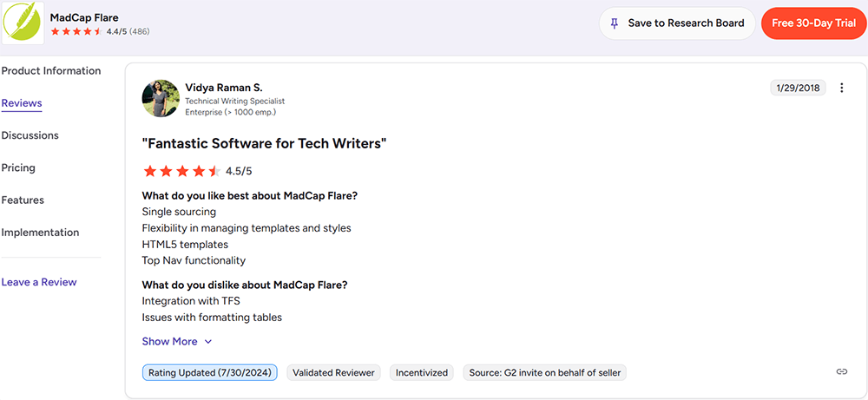868x400 pixels.
Task: Click Leave a Review link
Action: [39, 282]
